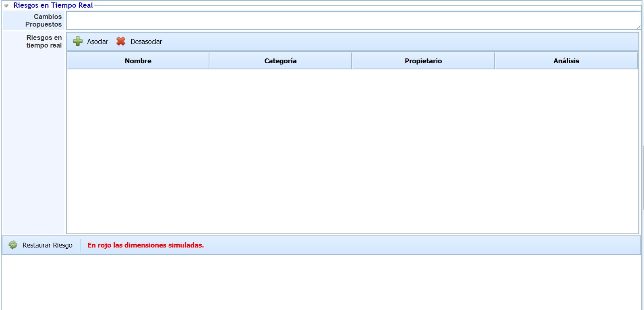Click the red simulated dimensions notice
Image resolution: width=644 pixels, height=310 pixels.
click(x=145, y=245)
